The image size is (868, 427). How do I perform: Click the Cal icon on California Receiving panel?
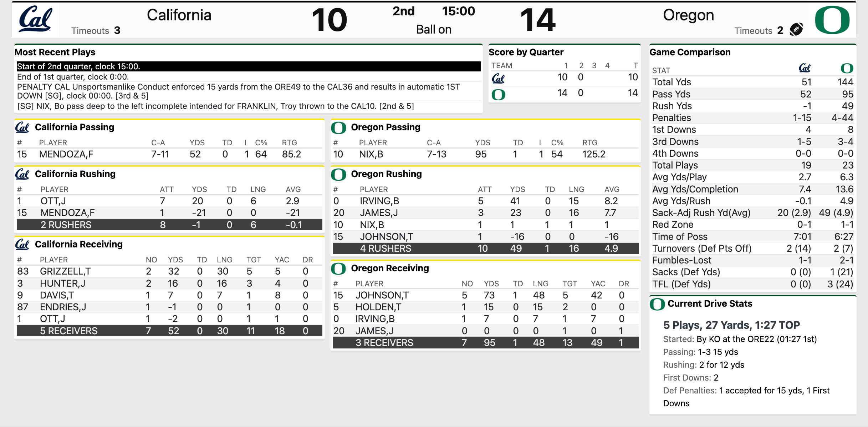[x=22, y=244]
